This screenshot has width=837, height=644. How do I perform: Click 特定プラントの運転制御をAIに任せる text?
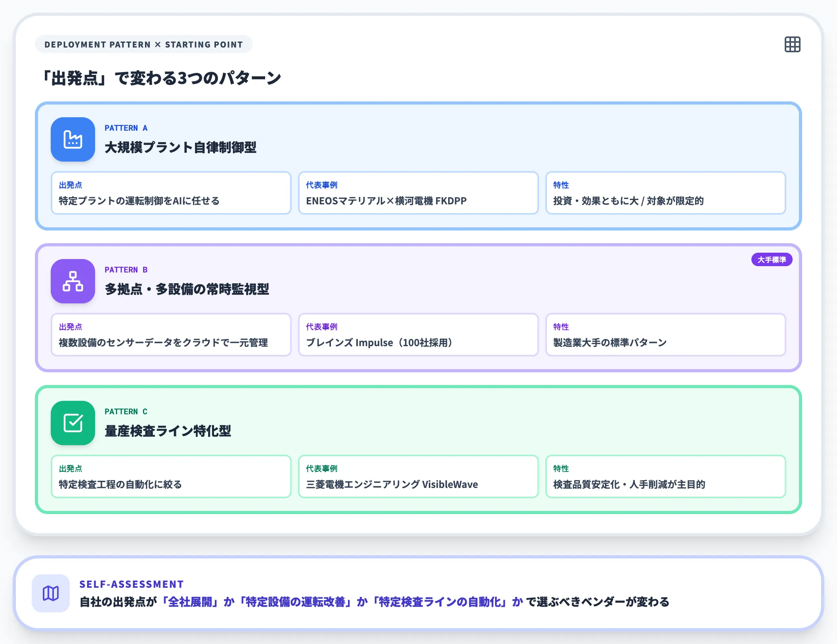click(x=139, y=201)
